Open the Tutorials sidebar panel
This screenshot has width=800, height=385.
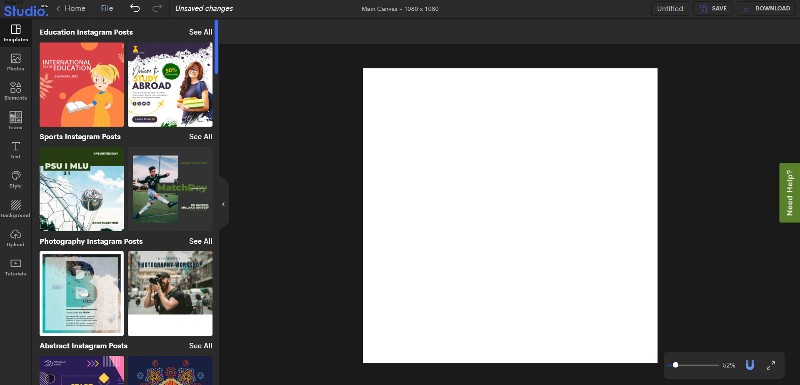pyautogui.click(x=16, y=267)
